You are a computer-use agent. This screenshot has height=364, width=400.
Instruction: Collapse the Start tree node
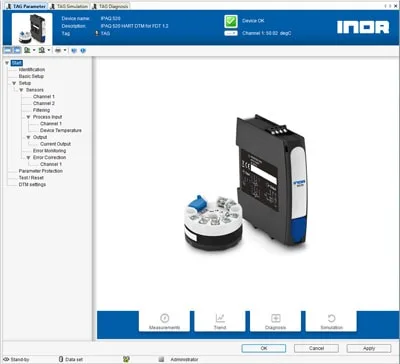7,63
